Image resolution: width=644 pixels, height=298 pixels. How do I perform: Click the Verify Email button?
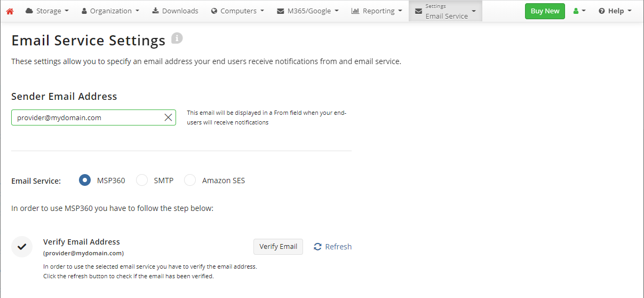click(278, 247)
